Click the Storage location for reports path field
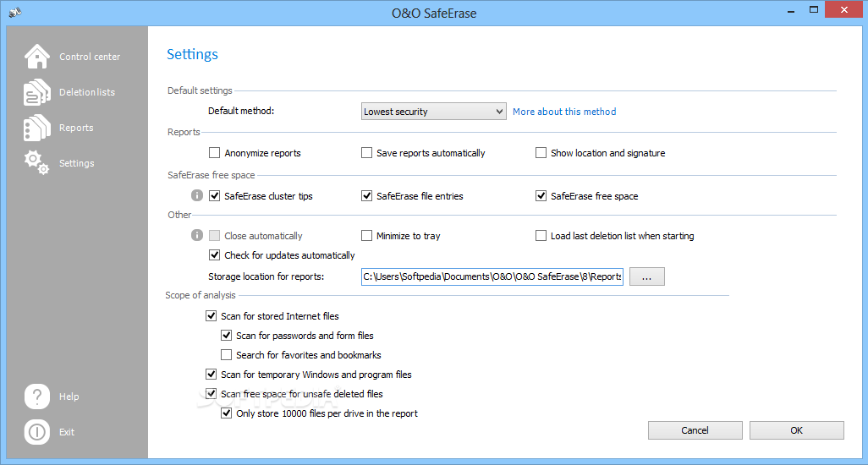868x465 pixels. [492, 276]
